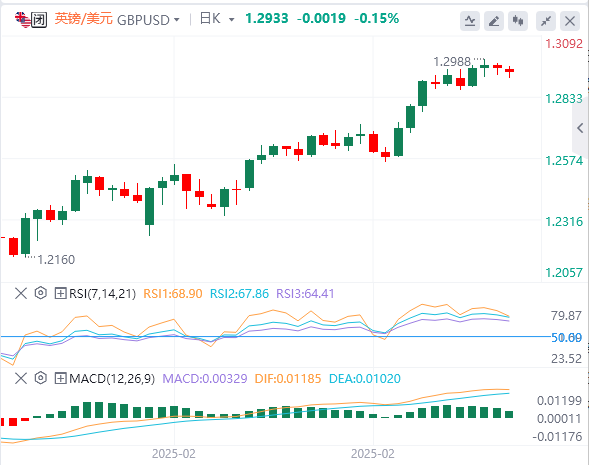Click the UK/US flag pair icon
The height and width of the screenshot is (465, 589).
click(x=22, y=20)
